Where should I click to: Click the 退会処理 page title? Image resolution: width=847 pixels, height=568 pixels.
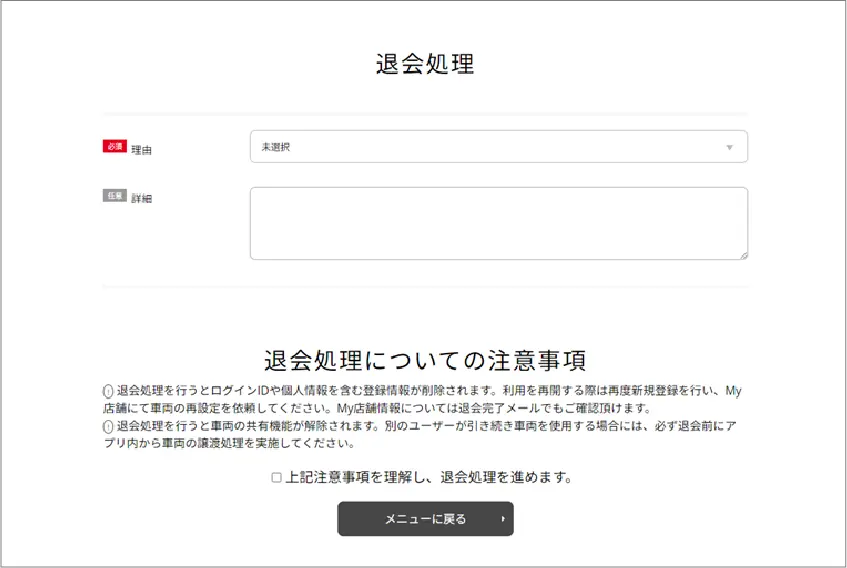[424, 64]
